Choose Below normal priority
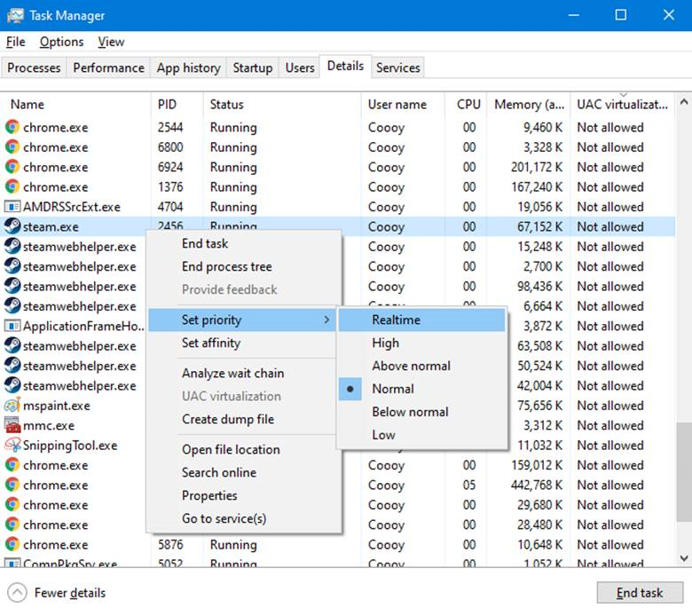The image size is (692, 616). click(421, 412)
